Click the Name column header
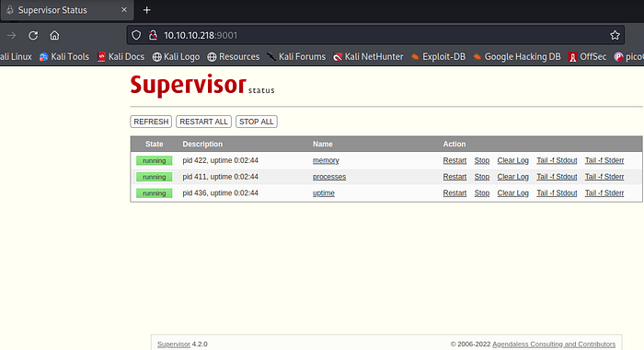 pyautogui.click(x=322, y=145)
